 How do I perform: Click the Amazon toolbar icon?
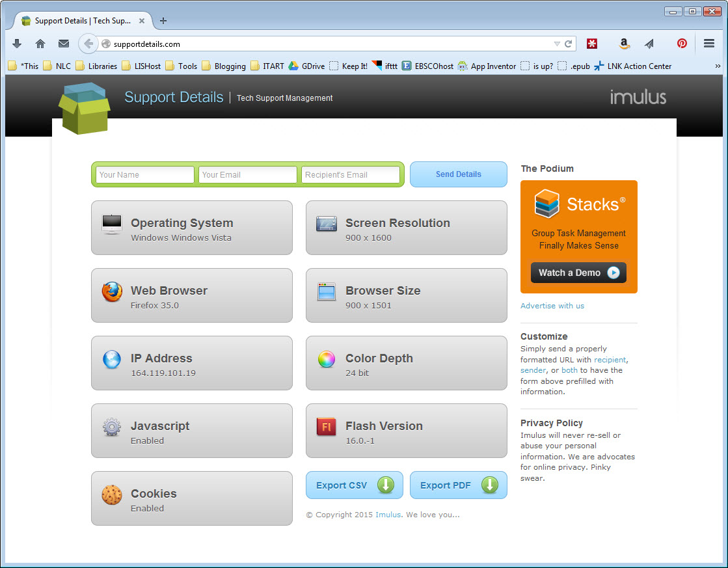tap(625, 44)
